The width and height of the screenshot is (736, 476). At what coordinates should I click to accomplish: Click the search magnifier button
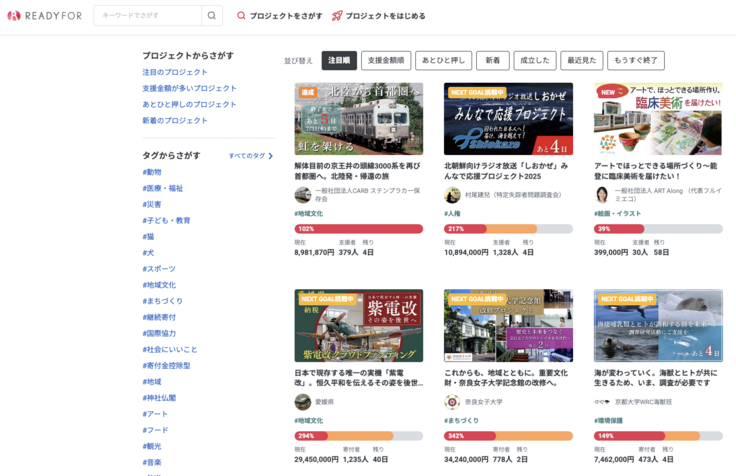[212, 16]
